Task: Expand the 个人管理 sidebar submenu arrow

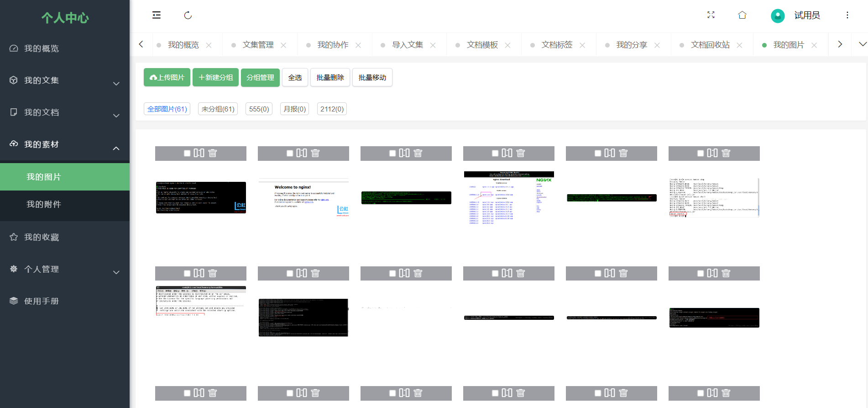Action: (x=116, y=272)
